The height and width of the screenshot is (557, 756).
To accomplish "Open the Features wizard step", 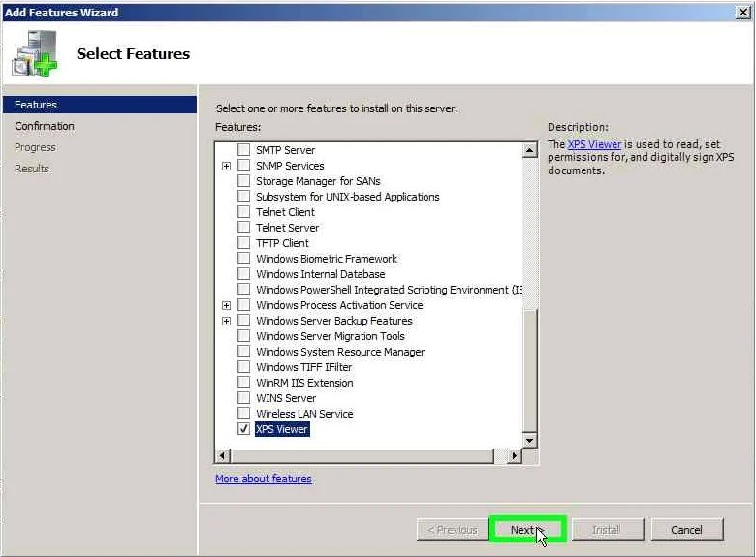I will tap(100, 105).
